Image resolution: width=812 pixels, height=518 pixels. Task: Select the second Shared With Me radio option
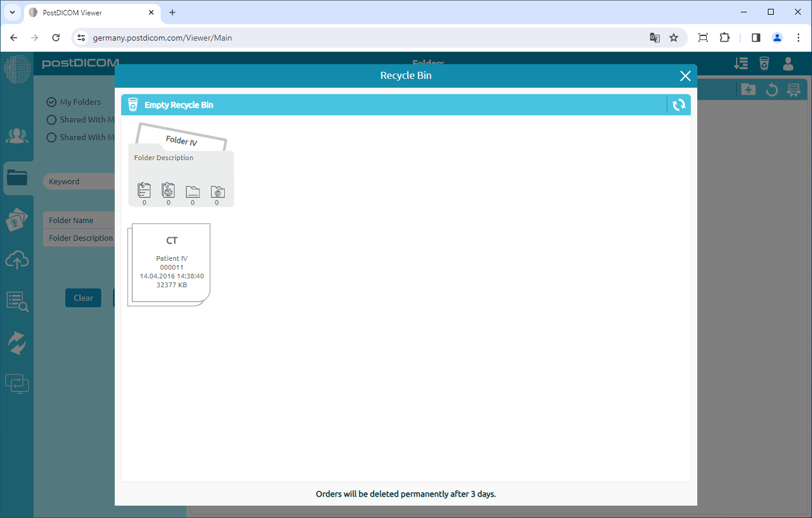coord(52,137)
